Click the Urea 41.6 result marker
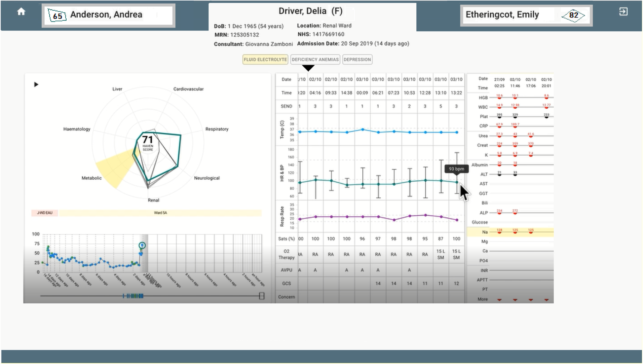Viewport: 643px width, 364px height. [x=531, y=136]
